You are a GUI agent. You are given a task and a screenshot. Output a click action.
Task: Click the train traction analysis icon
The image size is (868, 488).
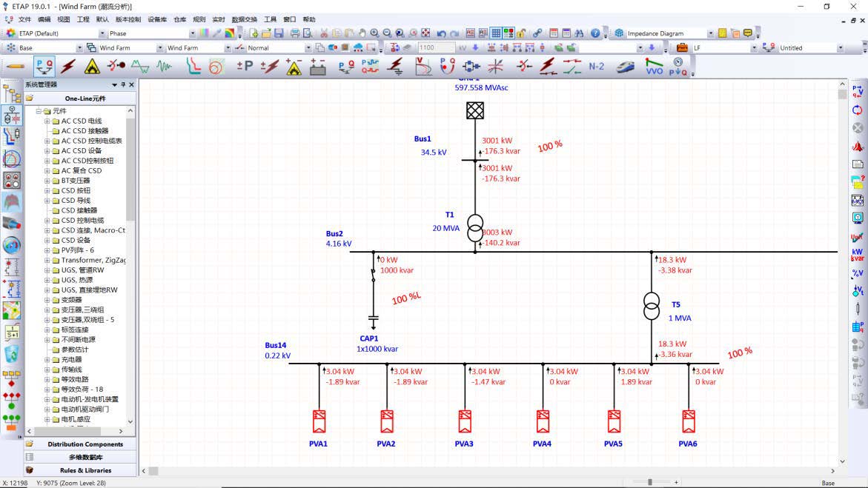click(x=626, y=67)
